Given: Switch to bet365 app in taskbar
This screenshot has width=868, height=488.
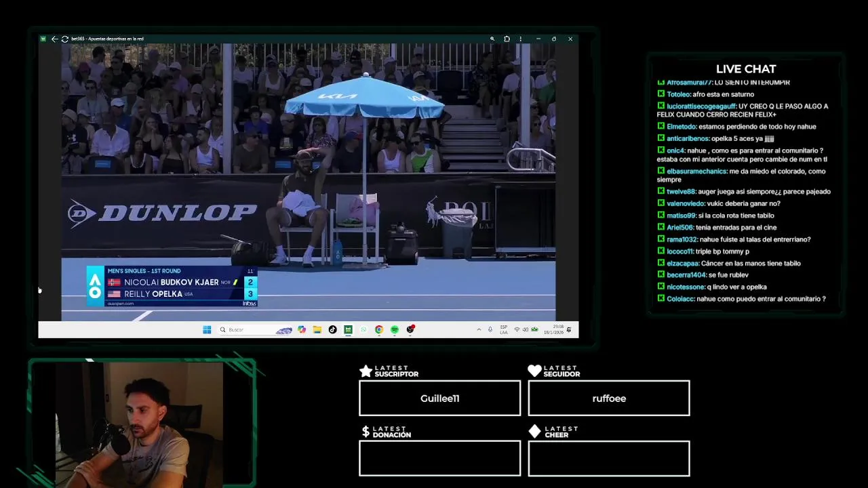Looking at the screenshot, I should click(x=348, y=329).
